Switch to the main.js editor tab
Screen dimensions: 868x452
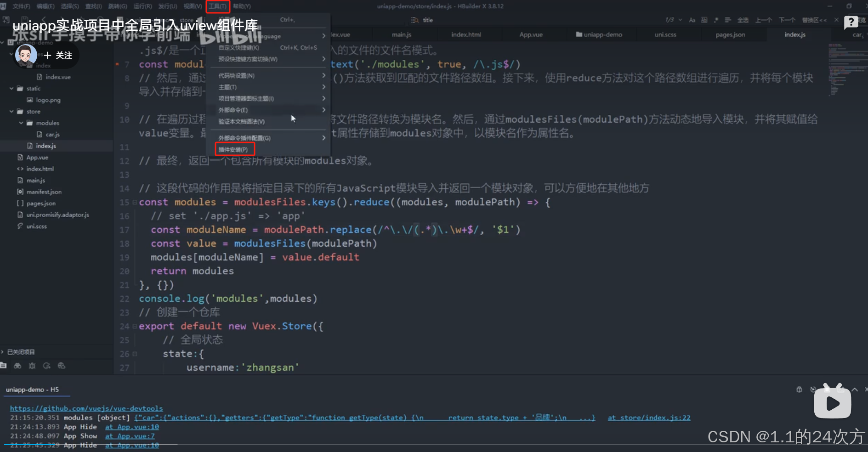pos(402,34)
